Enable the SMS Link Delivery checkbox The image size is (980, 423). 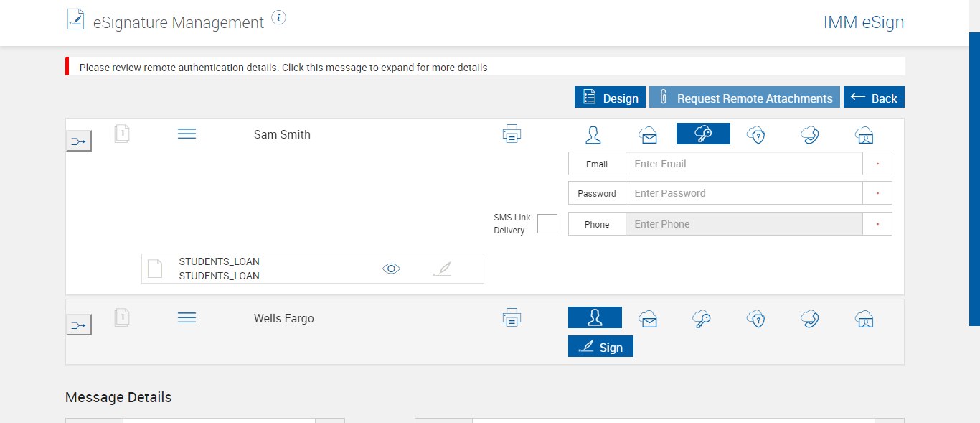click(547, 223)
